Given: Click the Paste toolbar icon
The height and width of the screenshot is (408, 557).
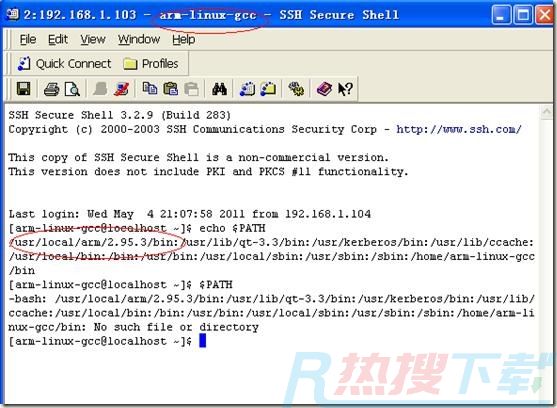Looking at the screenshot, I should coord(171,89).
